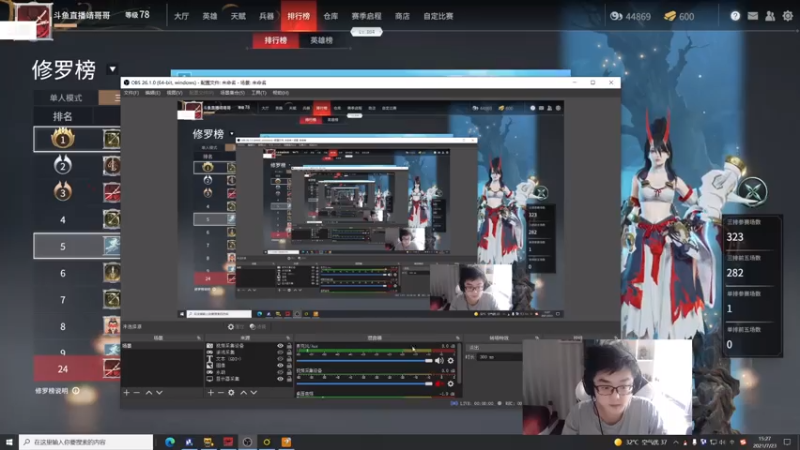Show hidden icons via system tray chevron
Viewport: 800px width, 450px height.
click(676, 442)
